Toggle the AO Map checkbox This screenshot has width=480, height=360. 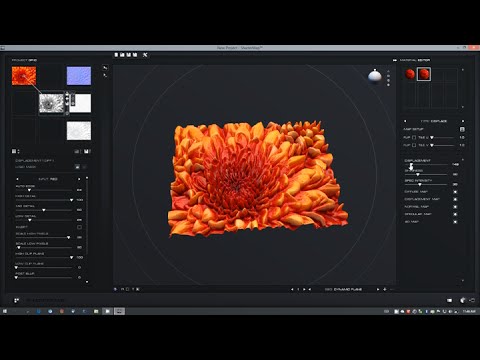click(x=455, y=222)
